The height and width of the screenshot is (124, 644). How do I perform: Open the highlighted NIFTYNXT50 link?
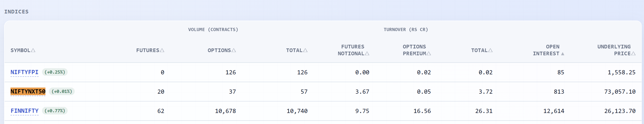coord(28,91)
